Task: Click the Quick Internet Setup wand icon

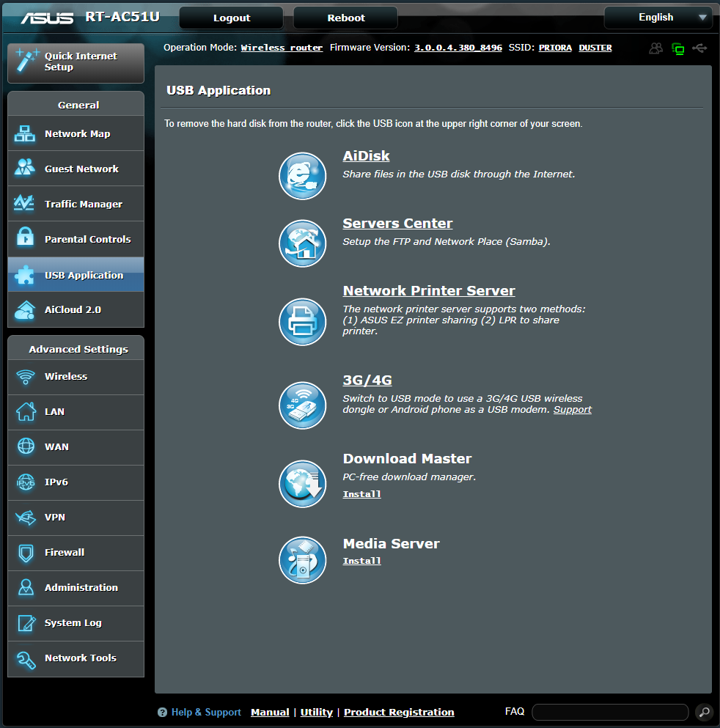Action: point(27,60)
